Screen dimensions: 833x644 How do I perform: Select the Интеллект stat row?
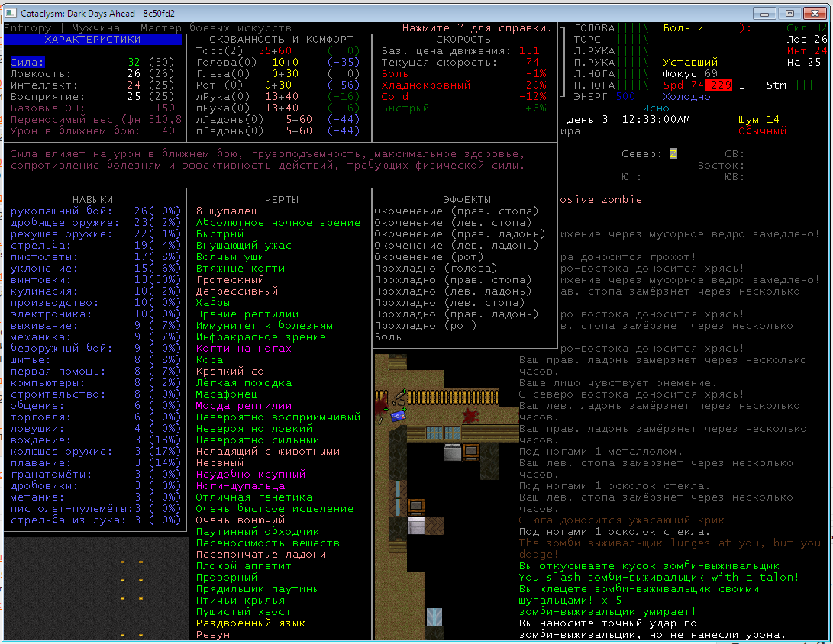[x=92, y=85]
